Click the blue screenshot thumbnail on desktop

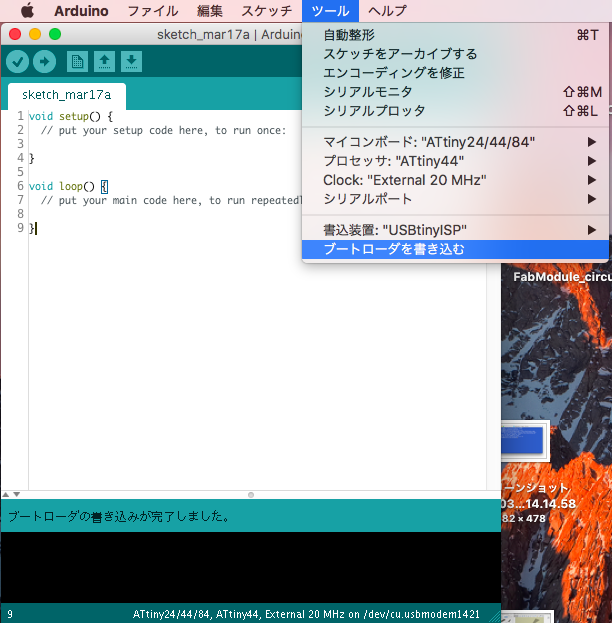coord(523,440)
